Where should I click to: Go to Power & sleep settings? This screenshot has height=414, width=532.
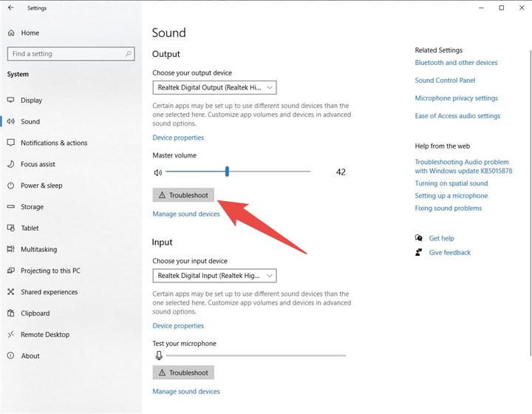pos(41,186)
